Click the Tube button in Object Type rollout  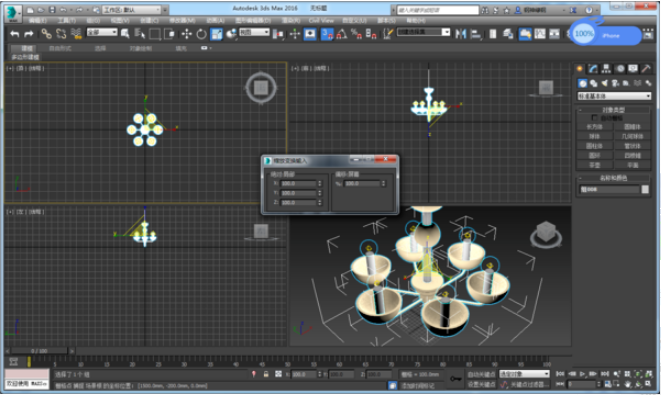[x=632, y=146]
